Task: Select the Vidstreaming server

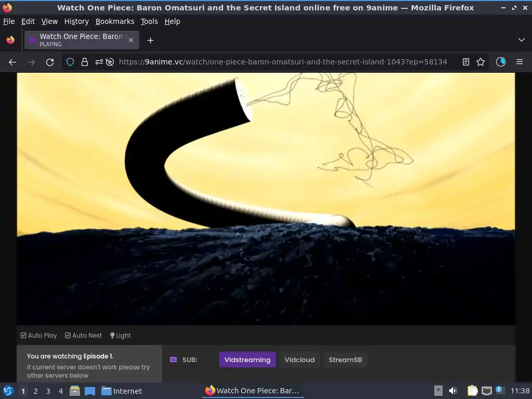Action: [x=247, y=360]
